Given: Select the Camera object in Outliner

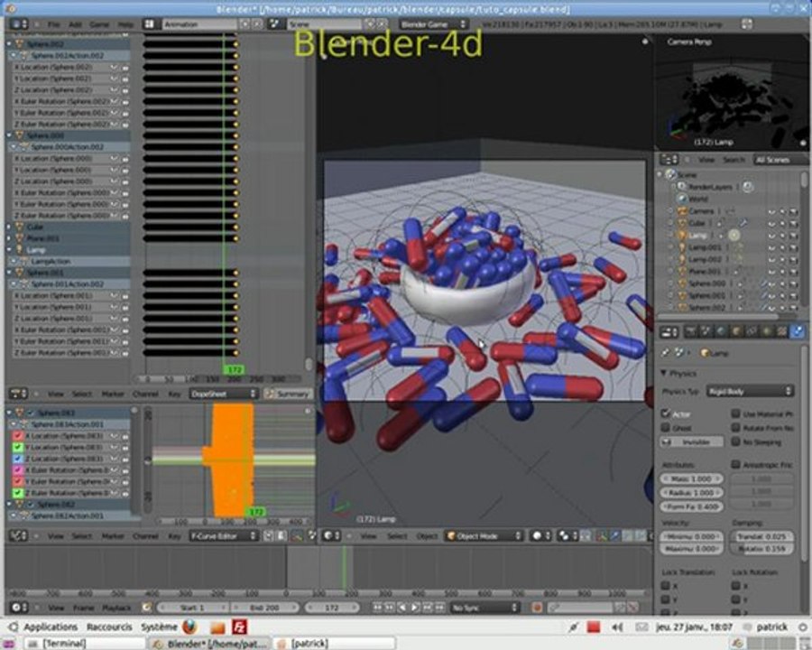Looking at the screenshot, I should pyautogui.click(x=701, y=211).
